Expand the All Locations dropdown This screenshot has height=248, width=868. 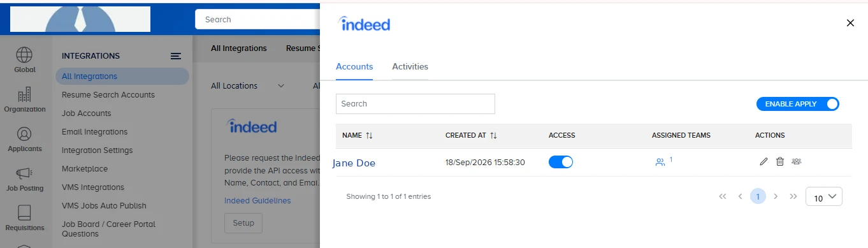248,85
